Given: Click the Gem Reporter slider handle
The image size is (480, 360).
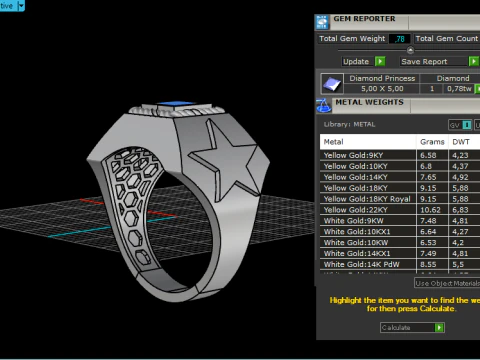Looking at the screenshot, I should [410, 50].
